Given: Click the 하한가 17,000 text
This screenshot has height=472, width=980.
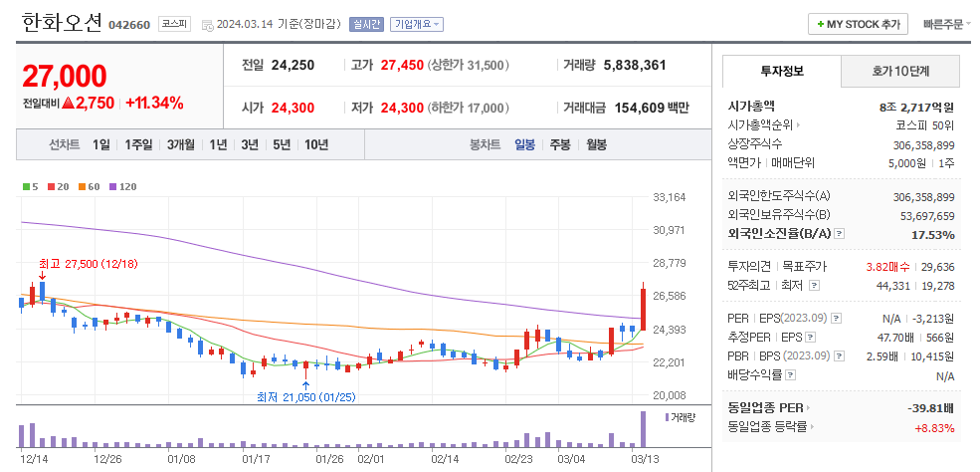Looking at the screenshot, I should (469, 108).
